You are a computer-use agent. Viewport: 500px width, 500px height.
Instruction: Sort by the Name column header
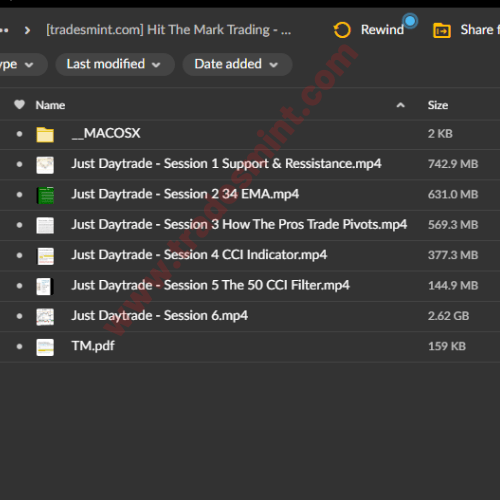[x=50, y=105]
